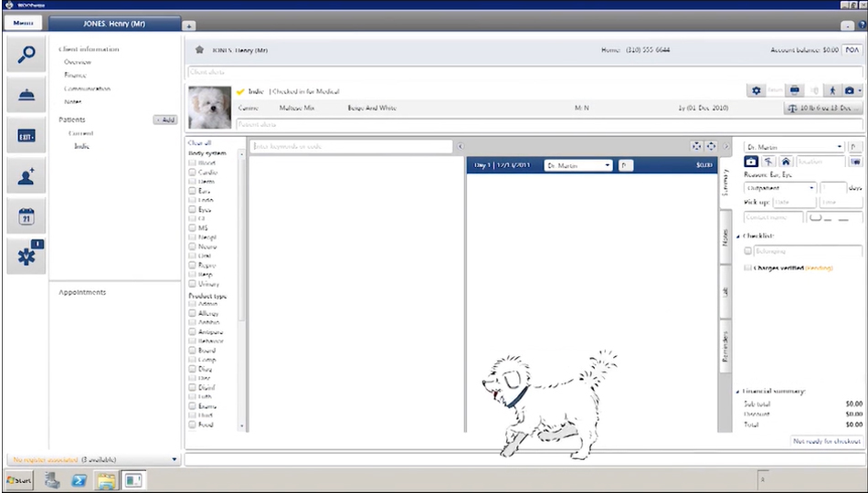Tick the Board product type checkbox
Screen dimensions: 868x493
193,351
